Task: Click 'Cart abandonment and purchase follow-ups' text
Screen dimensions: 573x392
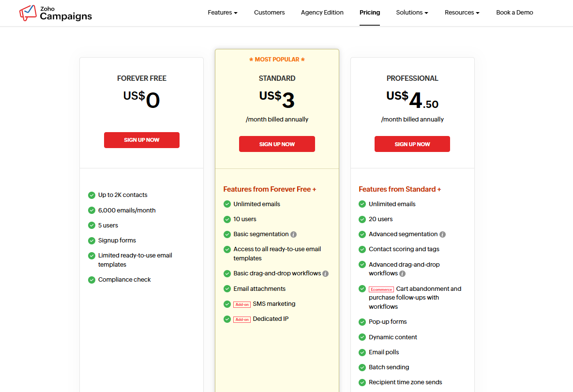Action: pos(415,297)
